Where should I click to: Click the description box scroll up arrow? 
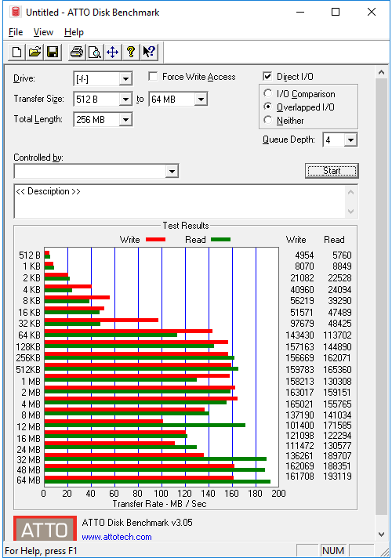(x=350, y=193)
